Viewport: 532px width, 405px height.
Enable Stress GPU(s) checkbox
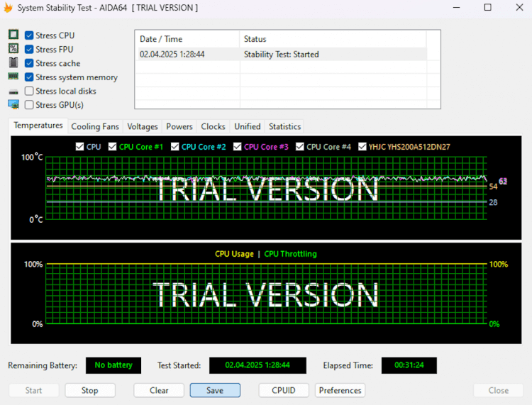point(29,105)
